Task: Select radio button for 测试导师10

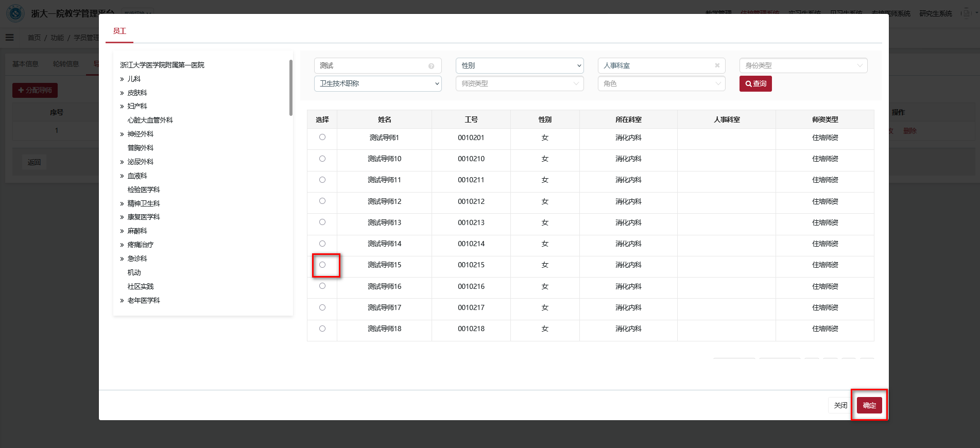Action: [x=322, y=159]
